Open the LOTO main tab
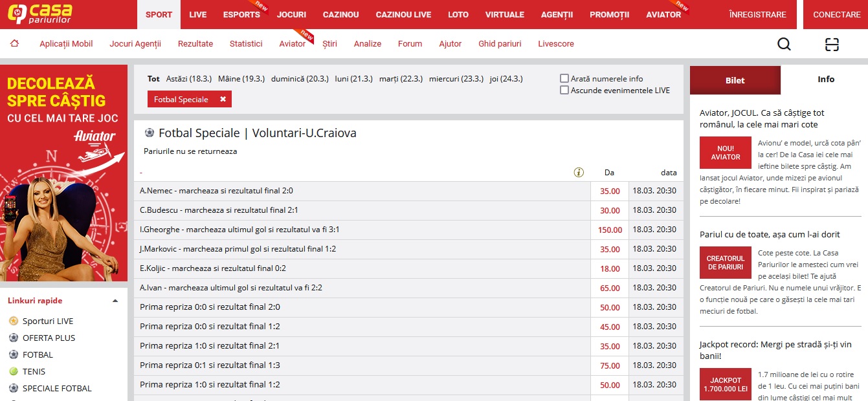Viewport: 868px width, 401px height. pyautogui.click(x=458, y=14)
